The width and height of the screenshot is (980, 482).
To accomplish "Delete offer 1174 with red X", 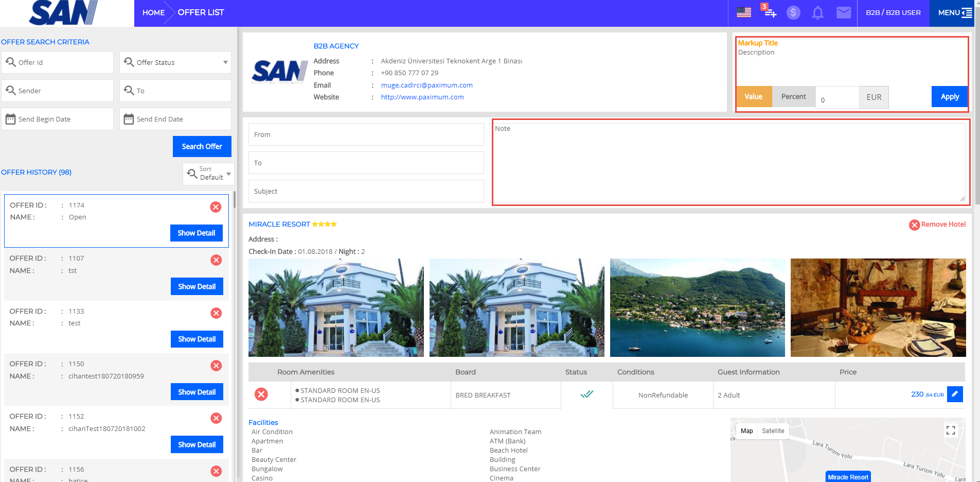I will [216, 207].
